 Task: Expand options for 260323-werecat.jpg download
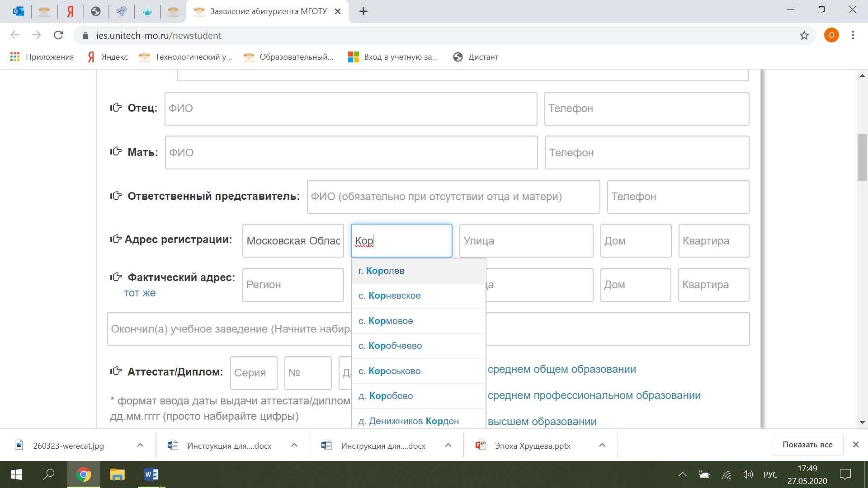pyautogui.click(x=140, y=446)
